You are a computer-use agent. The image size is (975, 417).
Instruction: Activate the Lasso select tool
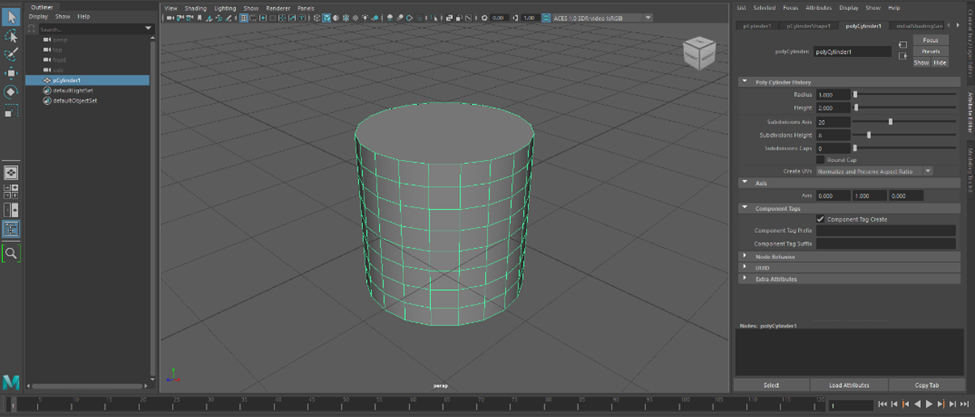11,37
